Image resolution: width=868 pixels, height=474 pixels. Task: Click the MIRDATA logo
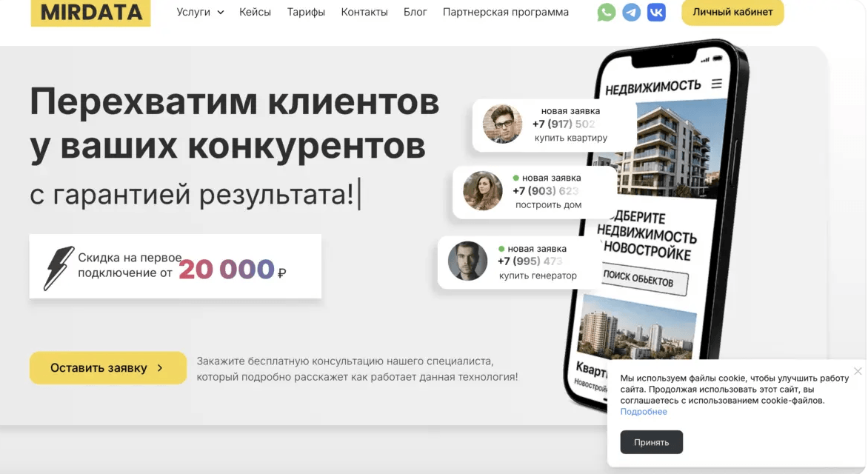(x=91, y=12)
